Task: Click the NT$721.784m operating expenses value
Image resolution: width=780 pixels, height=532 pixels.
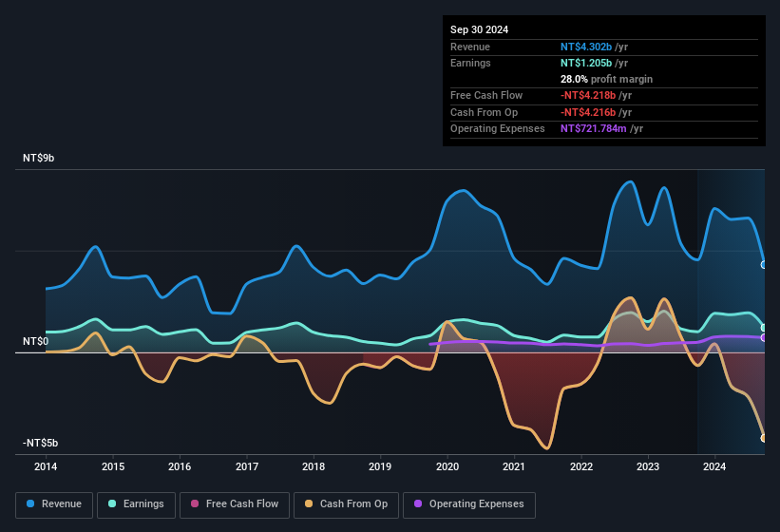Action: point(594,129)
